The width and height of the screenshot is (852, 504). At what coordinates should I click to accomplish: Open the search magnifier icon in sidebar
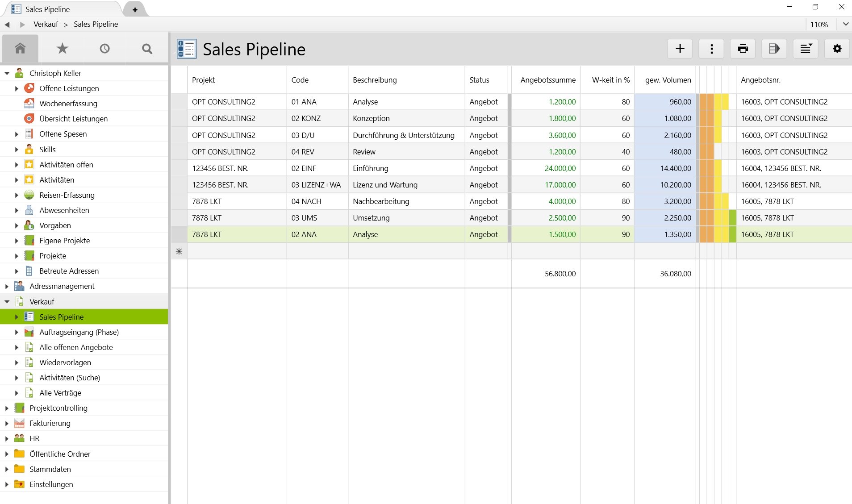point(146,48)
